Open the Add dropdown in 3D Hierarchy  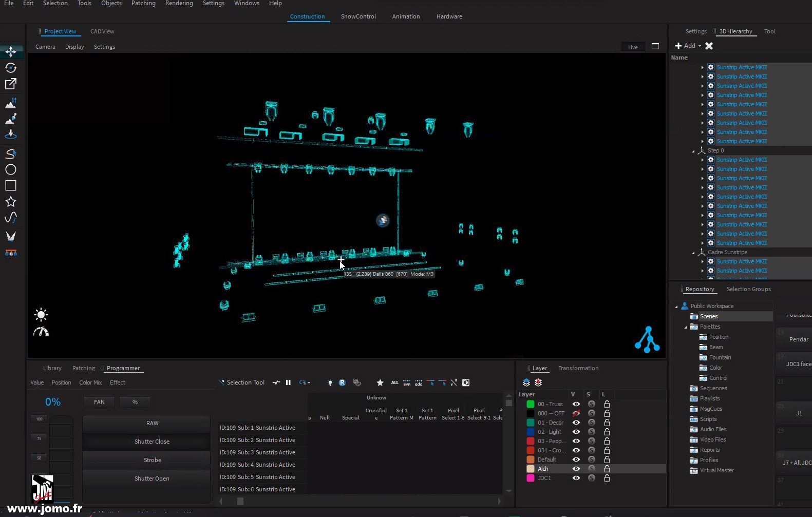[x=688, y=46]
